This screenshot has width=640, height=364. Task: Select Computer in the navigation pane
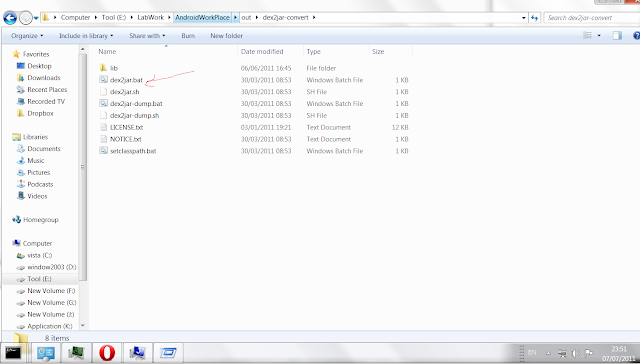37,243
